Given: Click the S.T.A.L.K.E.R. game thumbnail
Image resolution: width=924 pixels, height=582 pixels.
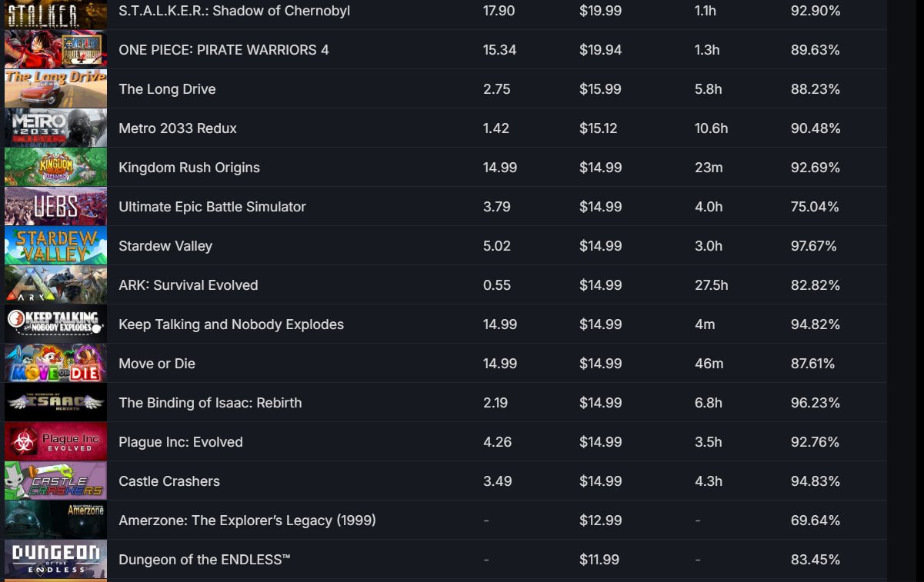Looking at the screenshot, I should click(55, 12).
